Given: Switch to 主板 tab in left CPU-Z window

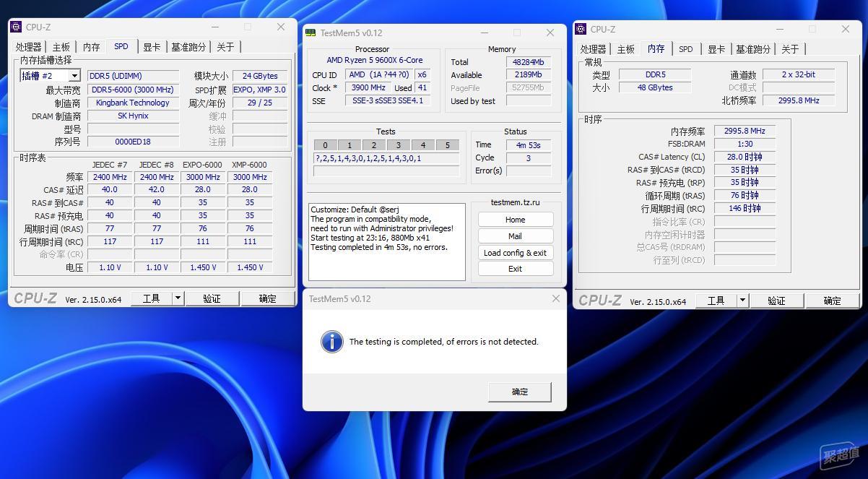Looking at the screenshot, I should click(x=61, y=47).
